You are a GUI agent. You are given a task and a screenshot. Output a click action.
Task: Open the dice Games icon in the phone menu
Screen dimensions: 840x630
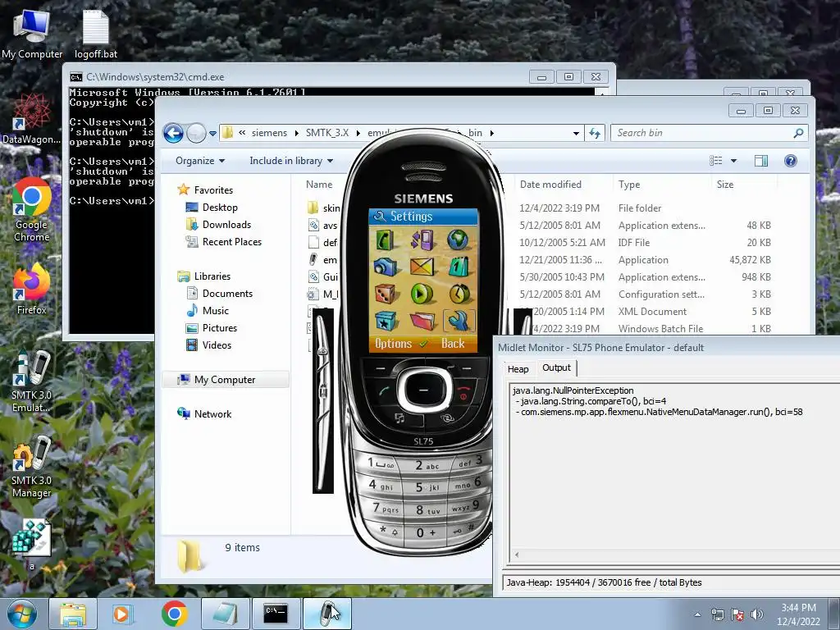click(x=385, y=294)
